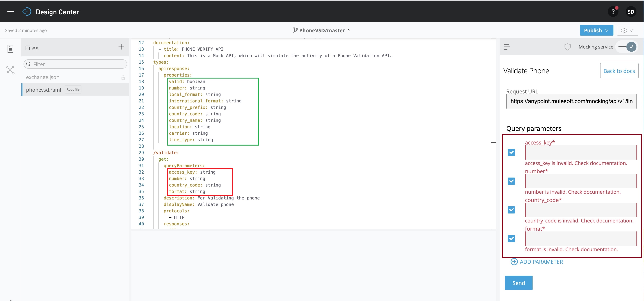644x301 pixels.
Task: Open the dependency graph icon in left sidebar
Action: point(10,70)
